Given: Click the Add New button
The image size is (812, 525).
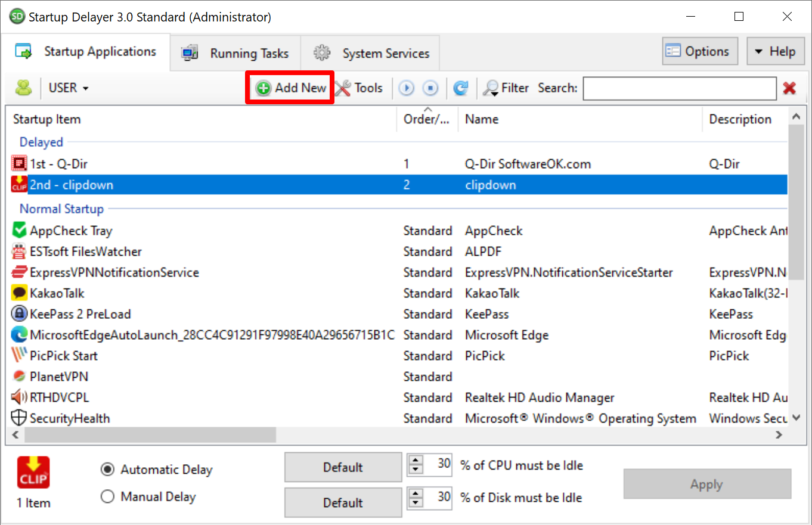Looking at the screenshot, I should click(291, 88).
